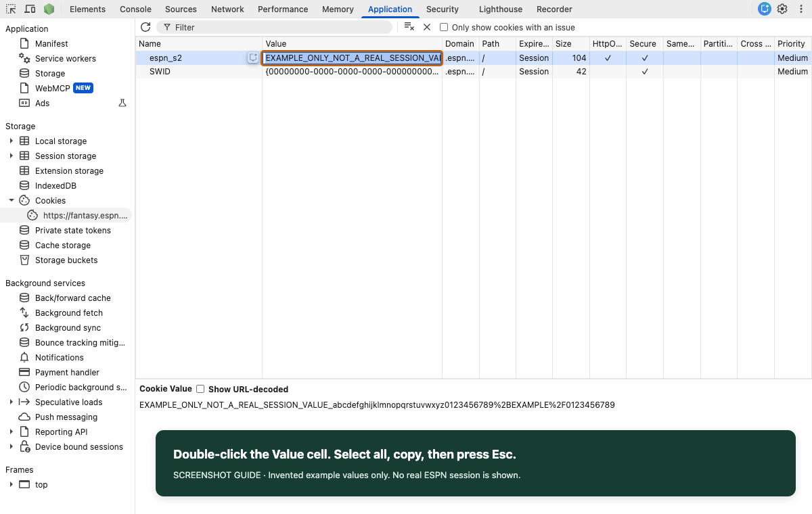The width and height of the screenshot is (812, 514).
Task: Select IndexedDB storage item
Action: pos(55,185)
